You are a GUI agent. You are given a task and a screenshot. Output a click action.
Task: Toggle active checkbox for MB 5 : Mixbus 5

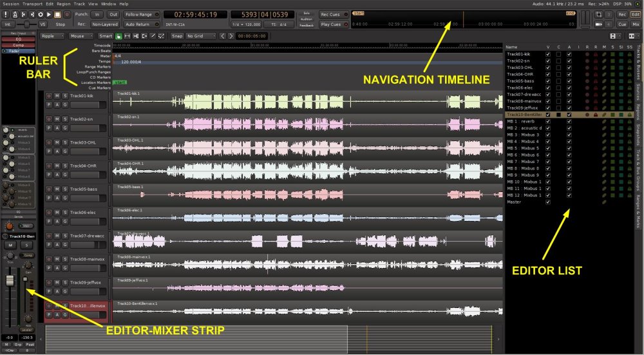[x=569, y=148]
